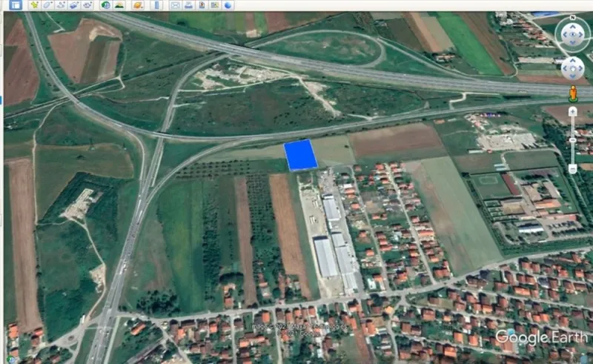The width and height of the screenshot is (593, 364).
Task: Click the Email envelope icon
Action: point(175,4)
